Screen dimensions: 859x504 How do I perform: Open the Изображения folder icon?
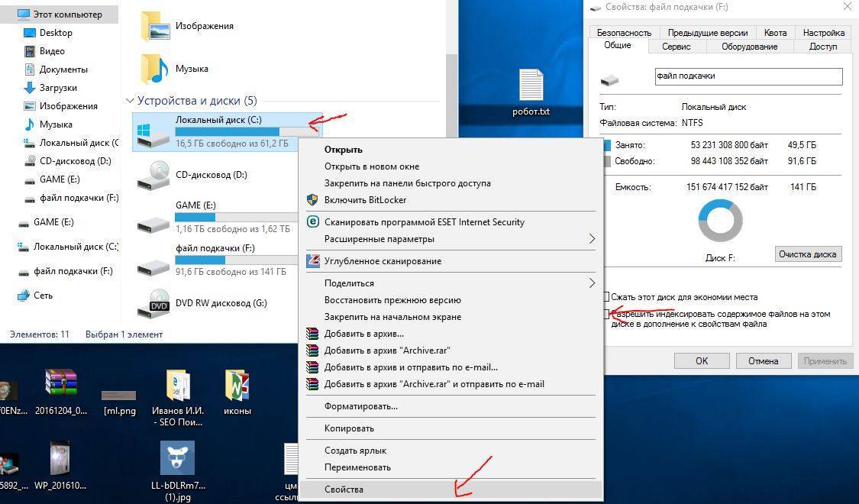[x=155, y=26]
